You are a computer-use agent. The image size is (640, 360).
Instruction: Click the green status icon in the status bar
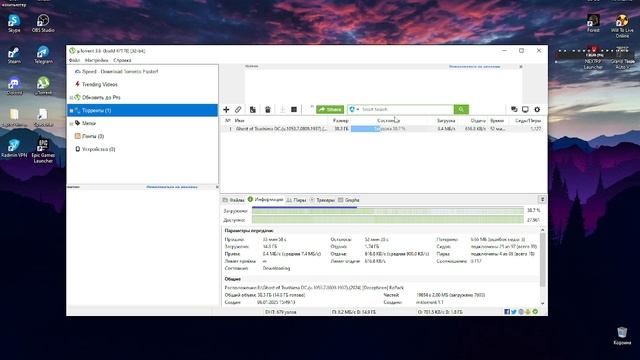click(x=535, y=312)
